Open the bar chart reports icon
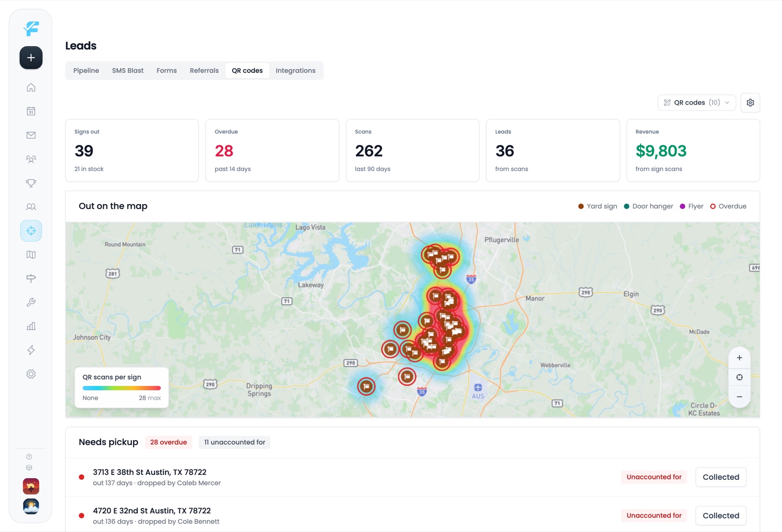782x532 pixels. coord(31,326)
